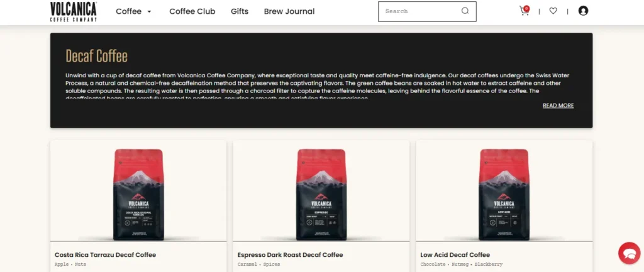The width and height of the screenshot is (644, 272).
Task: Select the Espresso Dark Roast bag image
Action: pos(321,195)
